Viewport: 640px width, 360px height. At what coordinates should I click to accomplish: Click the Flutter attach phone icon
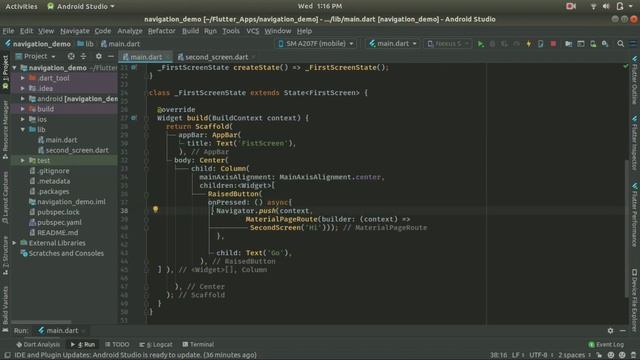(x=540, y=44)
